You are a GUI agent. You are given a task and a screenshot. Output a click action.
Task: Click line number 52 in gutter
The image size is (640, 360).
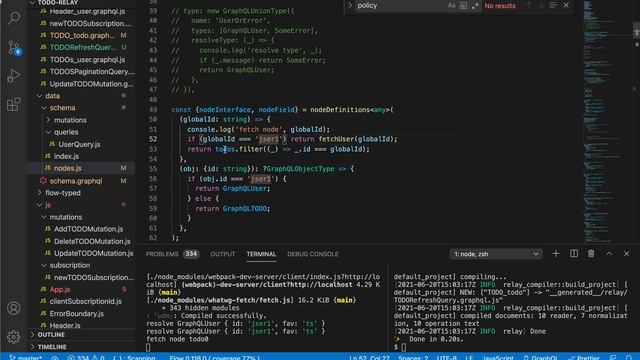point(153,139)
